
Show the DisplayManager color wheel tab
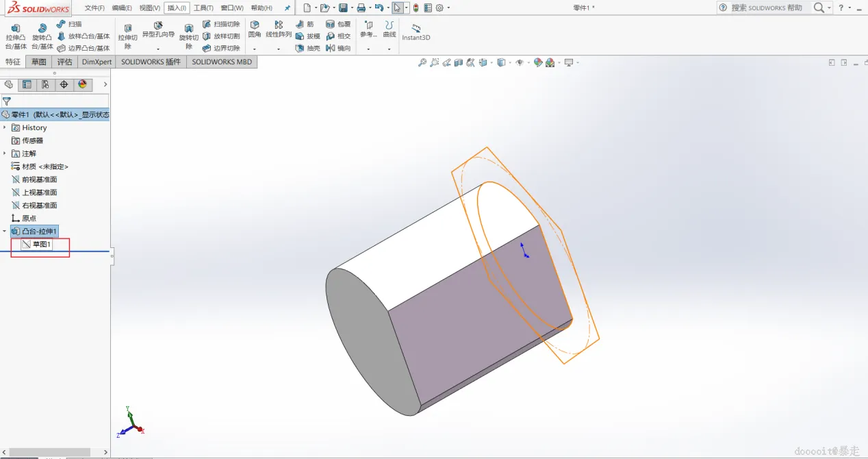(82, 84)
